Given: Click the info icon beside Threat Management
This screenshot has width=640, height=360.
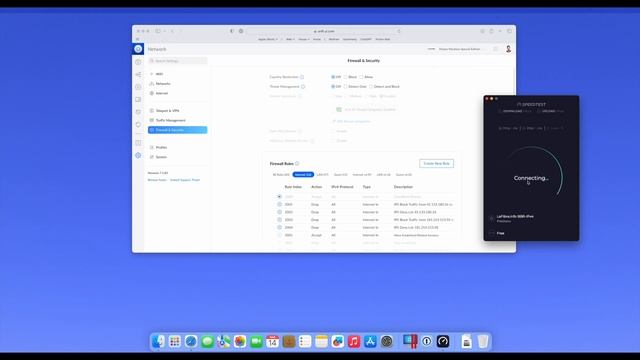Looking at the screenshot, I should (303, 87).
